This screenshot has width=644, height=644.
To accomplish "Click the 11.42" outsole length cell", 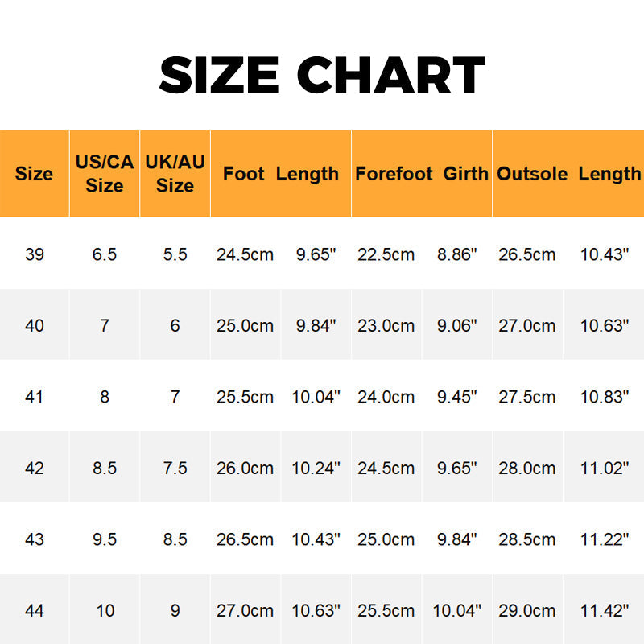I will pos(605,610).
